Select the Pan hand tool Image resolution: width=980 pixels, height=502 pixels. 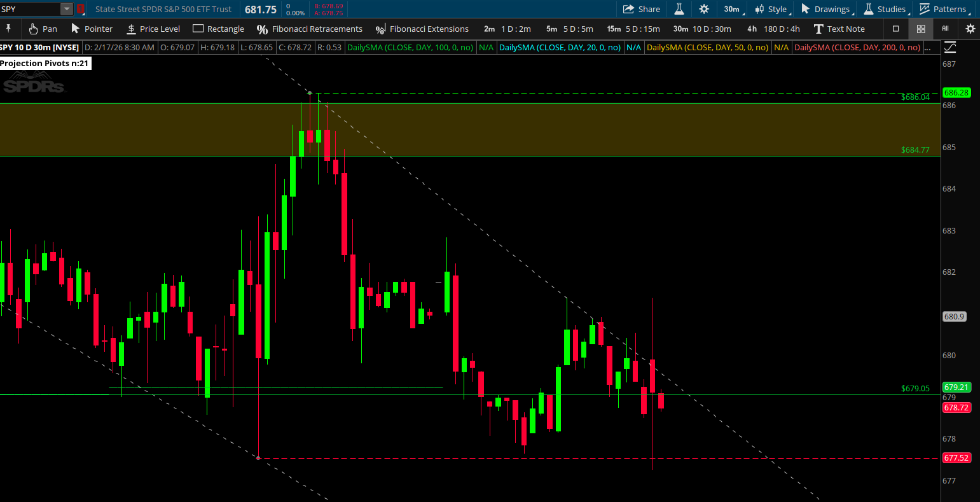[x=43, y=29]
